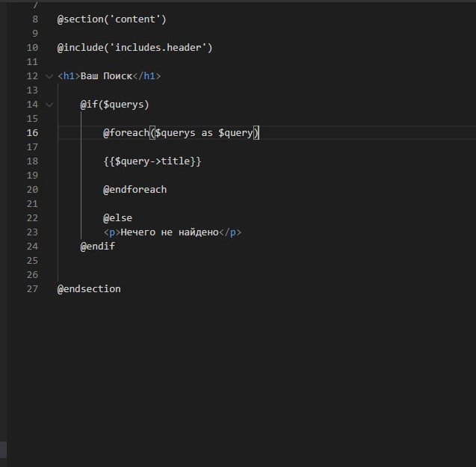Place cursor in @section('content') directive
The height and width of the screenshot is (467, 476).
coord(112,19)
